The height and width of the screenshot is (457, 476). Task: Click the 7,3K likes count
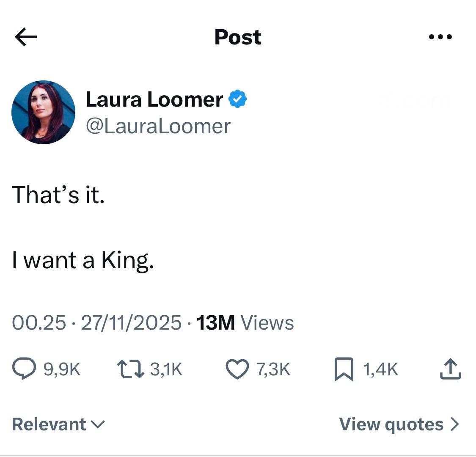tap(273, 370)
